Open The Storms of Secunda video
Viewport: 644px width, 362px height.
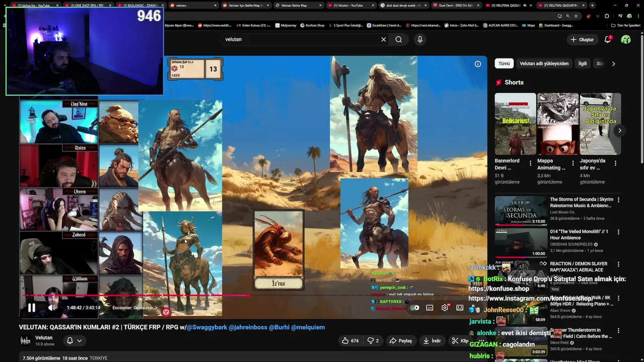(521, 210)
